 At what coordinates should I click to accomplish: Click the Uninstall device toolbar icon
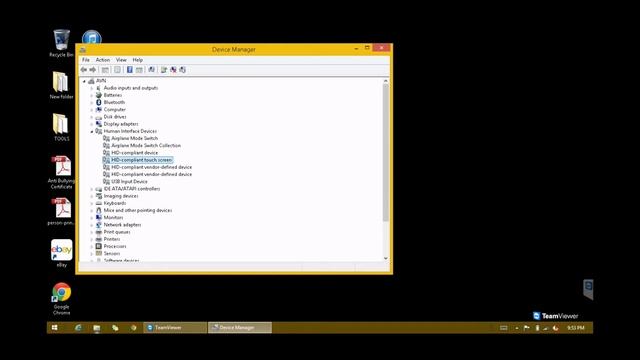coord(173,70)
